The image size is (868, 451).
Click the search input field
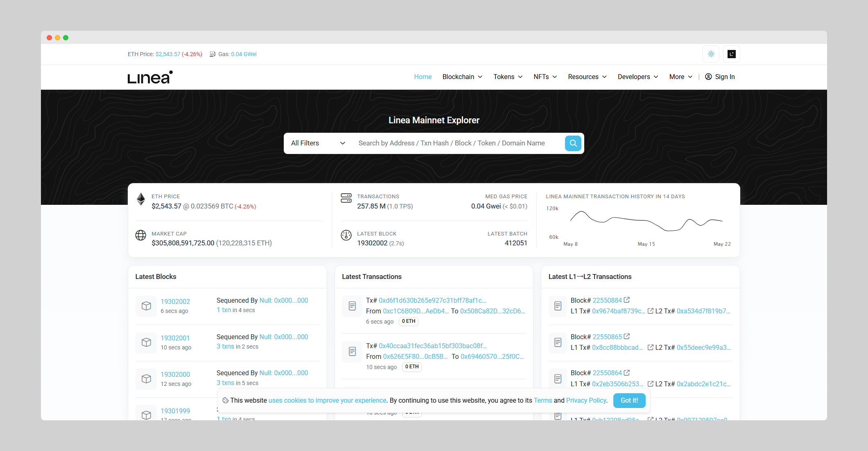pyautogui.click(x=458, y=143)
